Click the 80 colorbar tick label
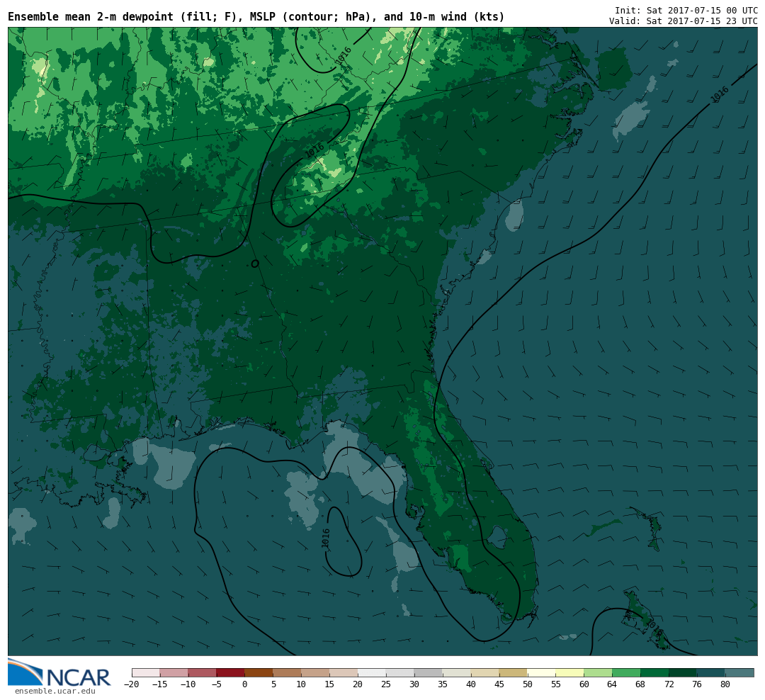 pyautogui.click(x=725, y=684)
